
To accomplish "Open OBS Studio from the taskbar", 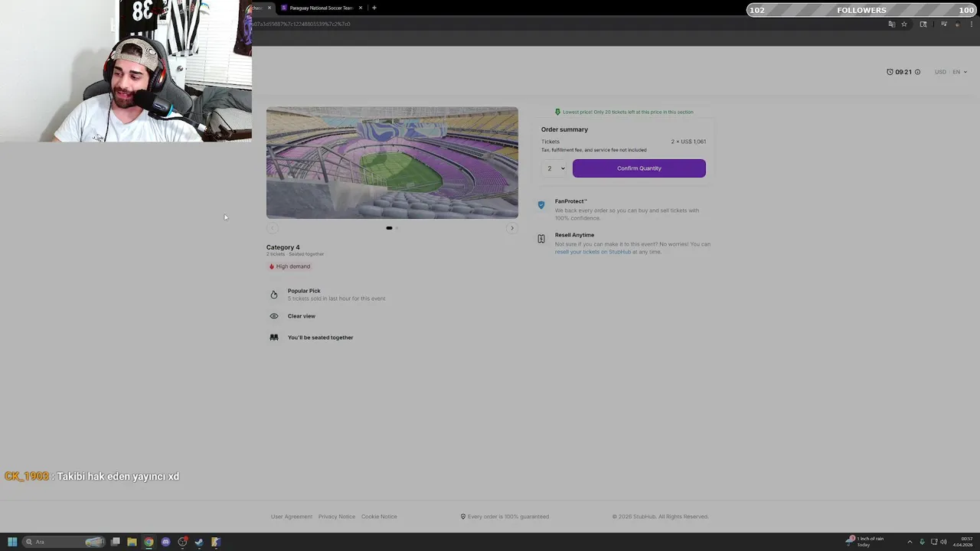I will pos(182,542).
